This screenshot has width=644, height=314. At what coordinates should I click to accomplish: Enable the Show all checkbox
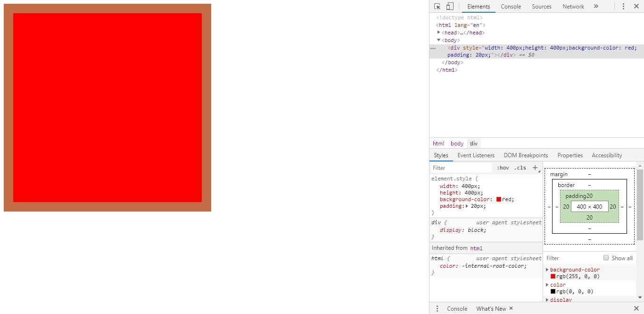tap(606, 258)
